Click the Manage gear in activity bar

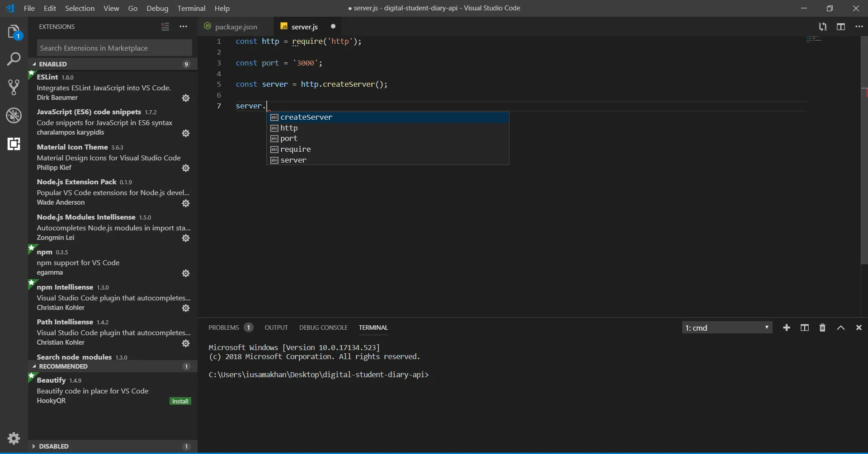[14, 438]
